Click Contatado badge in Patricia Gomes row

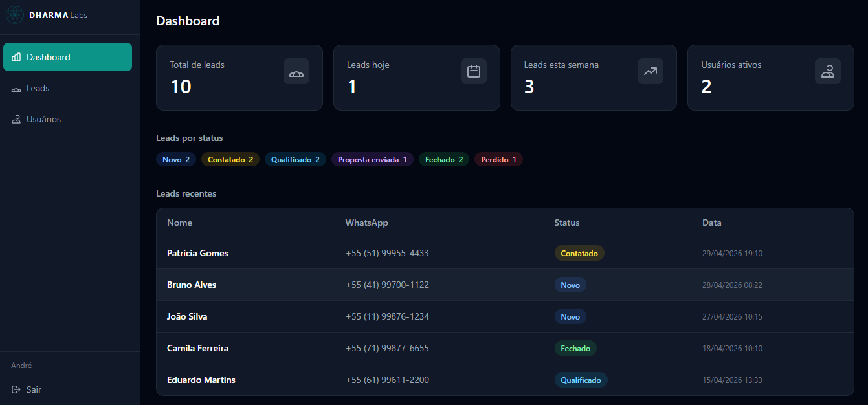(x=579, y=253)
